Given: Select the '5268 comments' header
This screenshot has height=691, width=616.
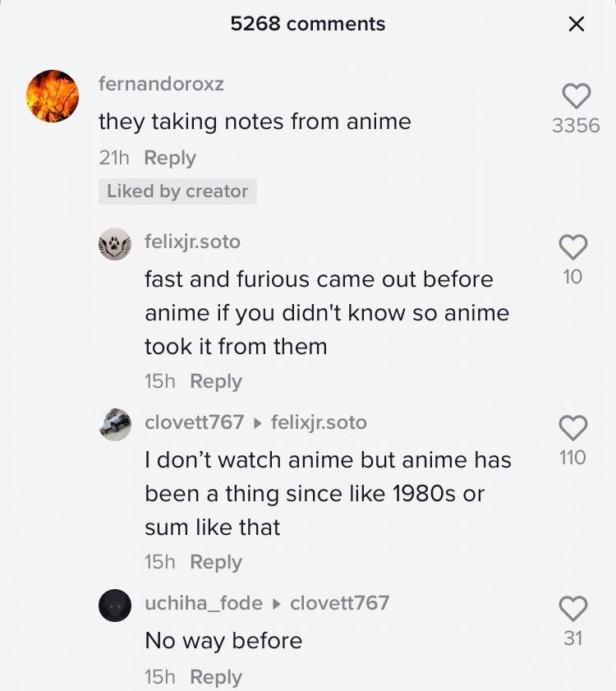Looking at the screenshot, I should click(308, 25).
